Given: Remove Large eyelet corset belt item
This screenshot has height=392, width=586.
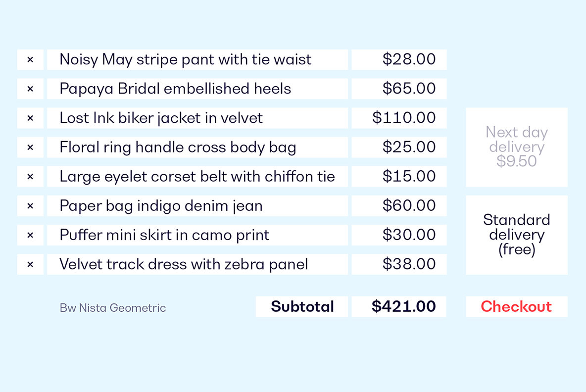Looking at the screenshot, I should [x=30, y=176].
